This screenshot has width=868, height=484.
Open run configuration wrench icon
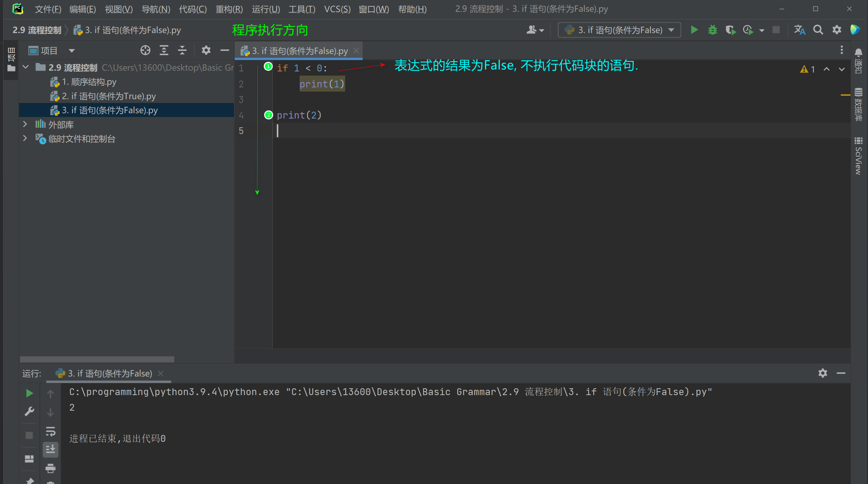click(29, 412)
